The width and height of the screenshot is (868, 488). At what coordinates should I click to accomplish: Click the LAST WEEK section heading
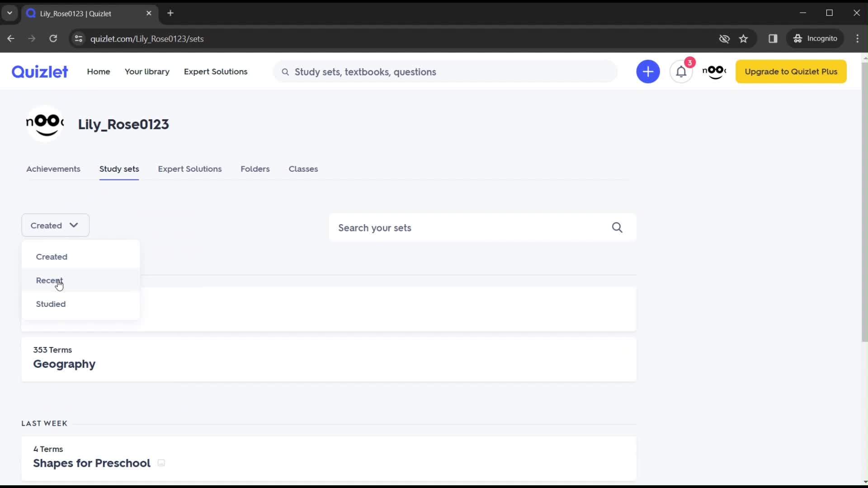[x=44, y=423]
